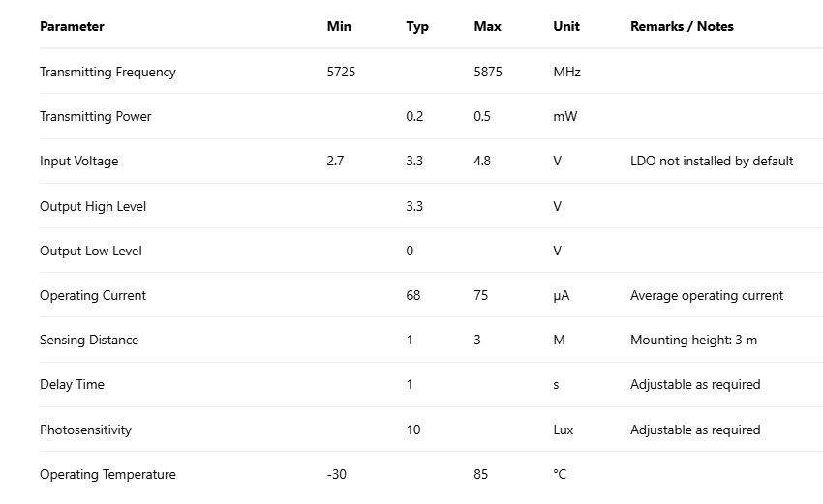
Task: Click the Transmitting Power row label
Action: point(96,116)
